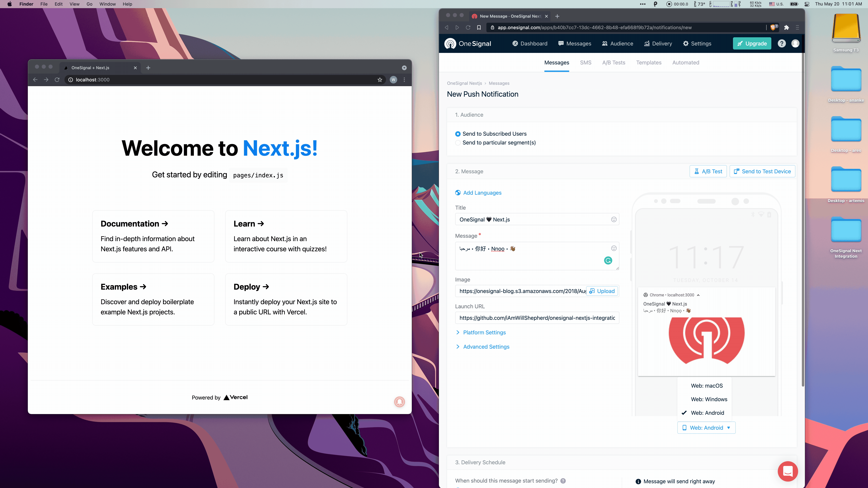Open the Chrome profile avatar W
Image resolution: width=868 pixels, height=488 pixels.
coord(393,80)
